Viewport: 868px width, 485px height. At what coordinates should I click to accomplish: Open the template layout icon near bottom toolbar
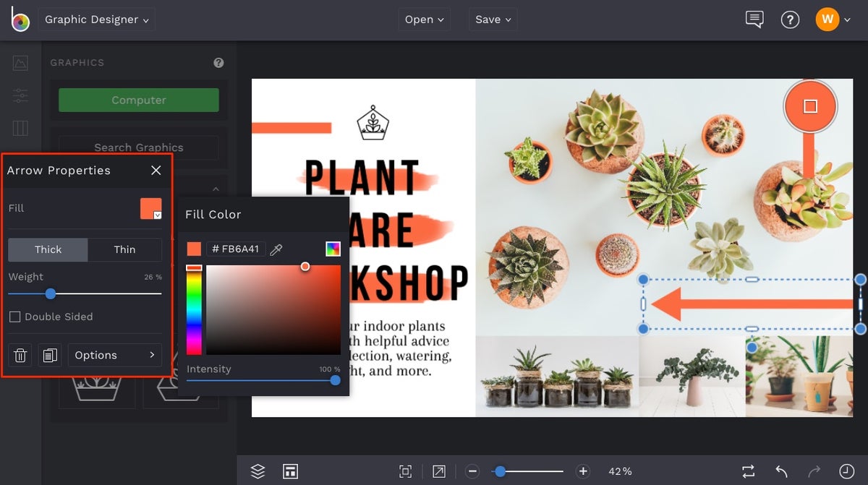(290, 471)
